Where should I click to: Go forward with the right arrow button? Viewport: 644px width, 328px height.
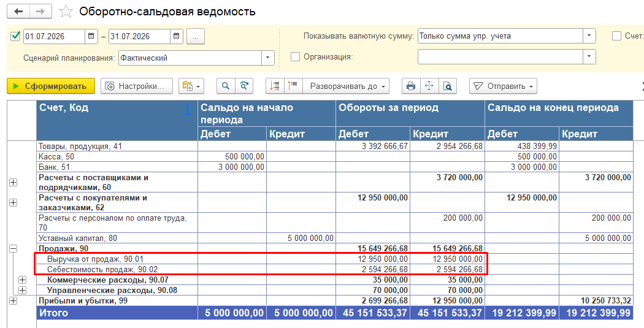click(x=40, y=12)
